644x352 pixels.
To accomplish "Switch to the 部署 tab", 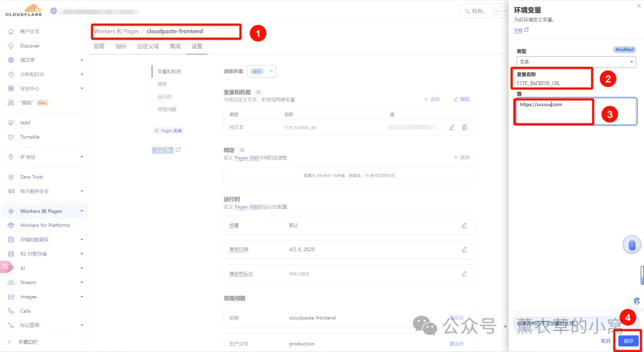I will click(x=99, y=47).
